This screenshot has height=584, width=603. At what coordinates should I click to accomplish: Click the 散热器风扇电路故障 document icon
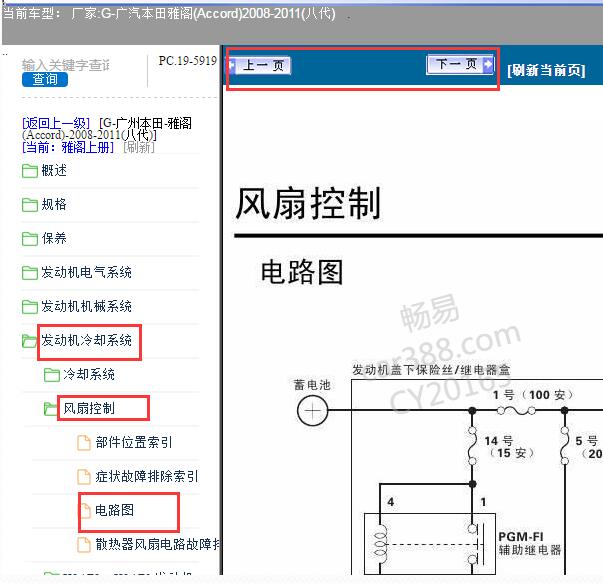[84, 544]
